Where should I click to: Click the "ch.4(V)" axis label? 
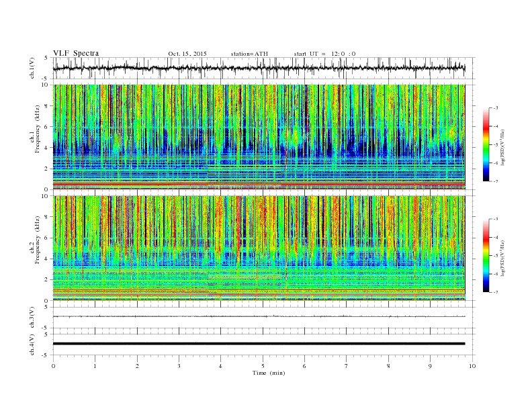[32, 345]
